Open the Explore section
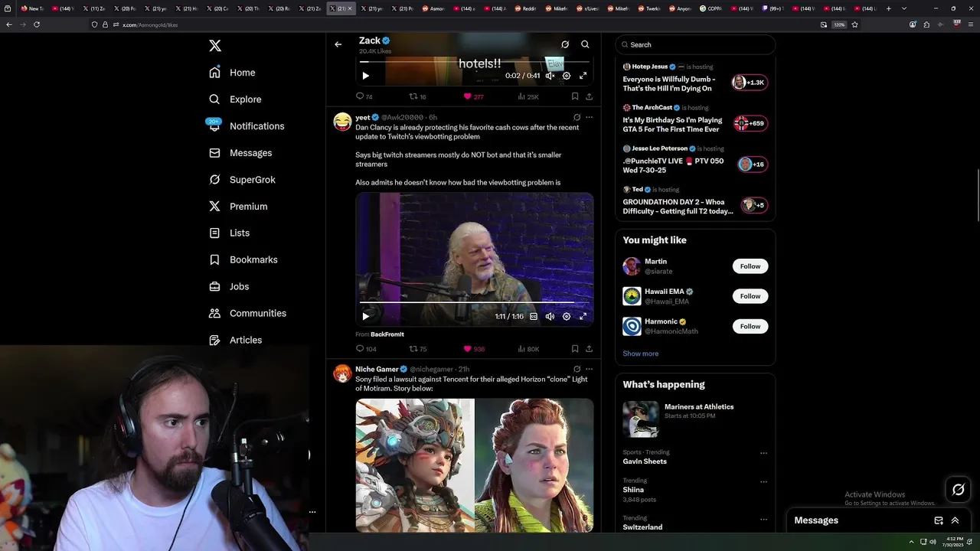Image resolution: width=980 pixels, height=551 pixels. (x=235, y=99)
